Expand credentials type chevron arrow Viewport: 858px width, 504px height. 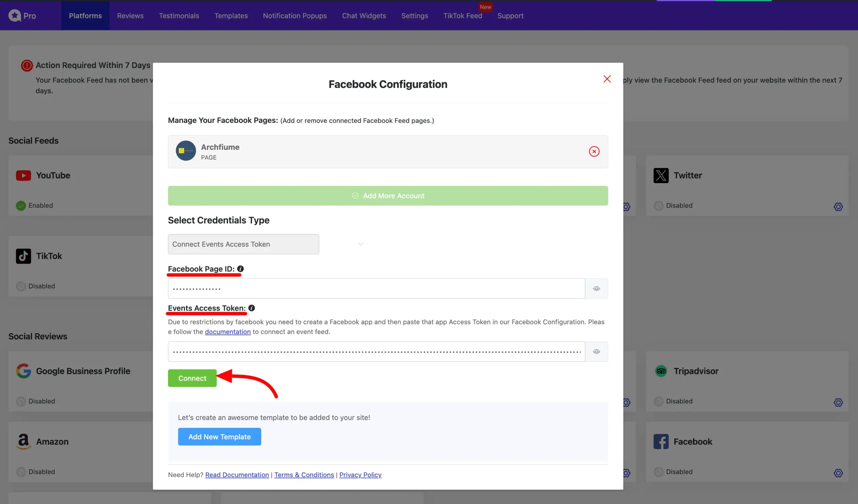360,244
